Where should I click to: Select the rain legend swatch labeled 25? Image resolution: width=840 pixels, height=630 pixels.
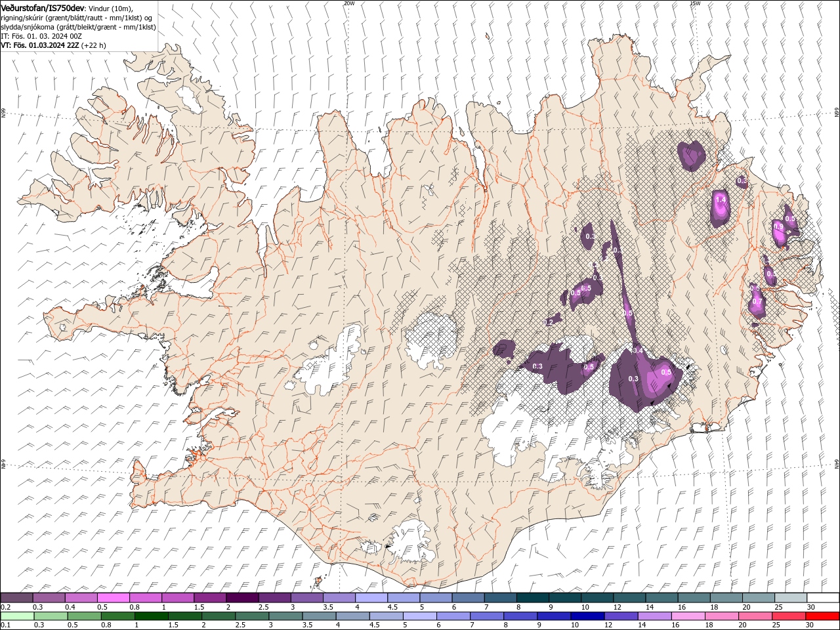coord(788,616)
